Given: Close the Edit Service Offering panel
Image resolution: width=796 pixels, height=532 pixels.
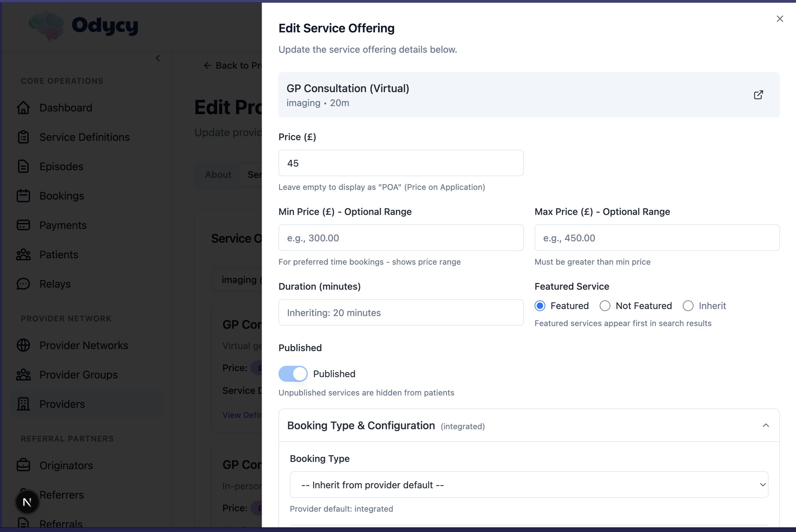Looking at the screenshot, I should point(780,19).
